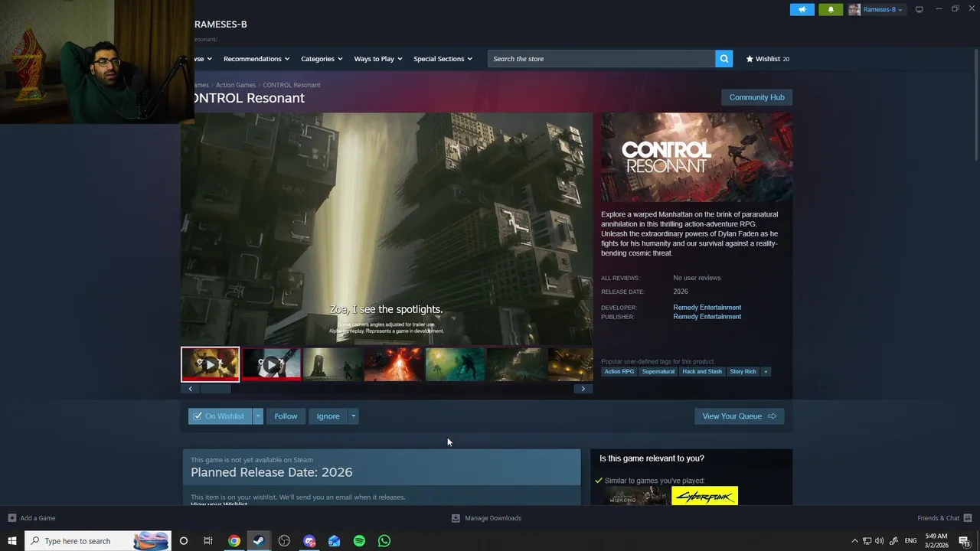This screenshot has height=551, width=980.
Task: Open the green notifications bell
Action: pyautogui.click(x=831, y=9)
